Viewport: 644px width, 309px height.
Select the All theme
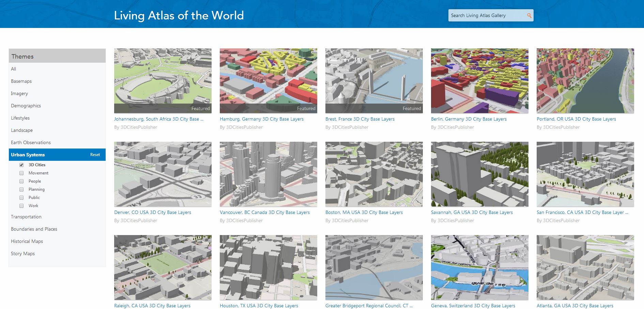tap(57, 69)
